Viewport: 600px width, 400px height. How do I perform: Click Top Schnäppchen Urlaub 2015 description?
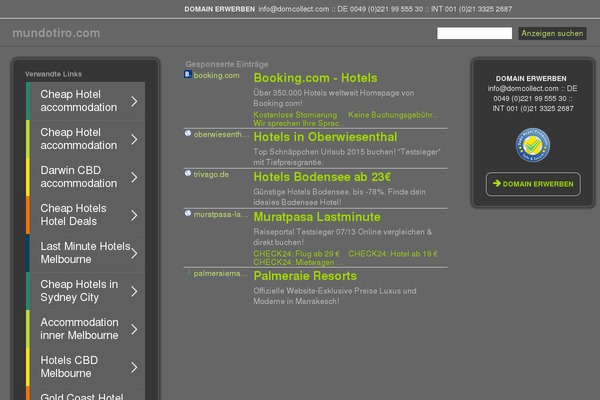pos(347,157)
